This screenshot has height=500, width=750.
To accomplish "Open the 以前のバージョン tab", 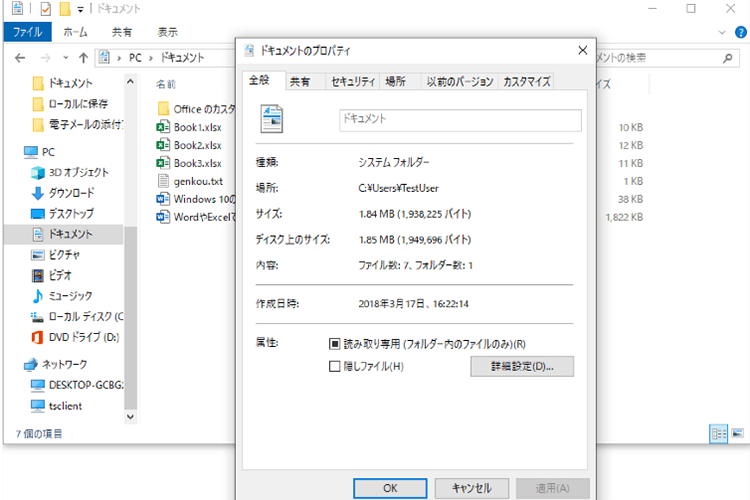I will [460, 82].
